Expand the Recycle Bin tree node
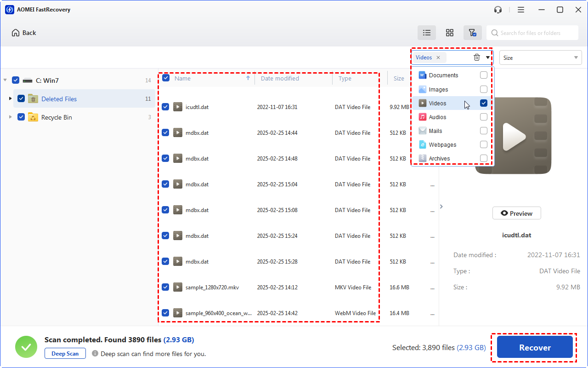The image size is (588, 368). click(11, 117)
